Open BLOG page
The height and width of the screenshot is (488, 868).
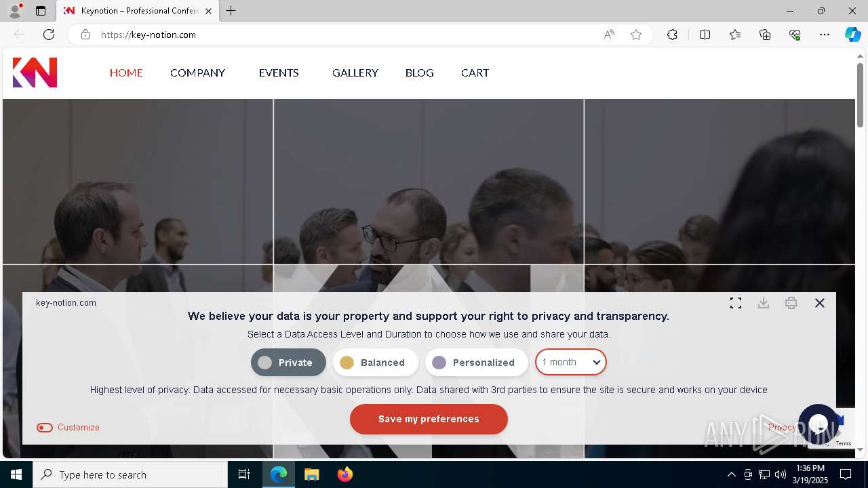click(x=420, y=73)
